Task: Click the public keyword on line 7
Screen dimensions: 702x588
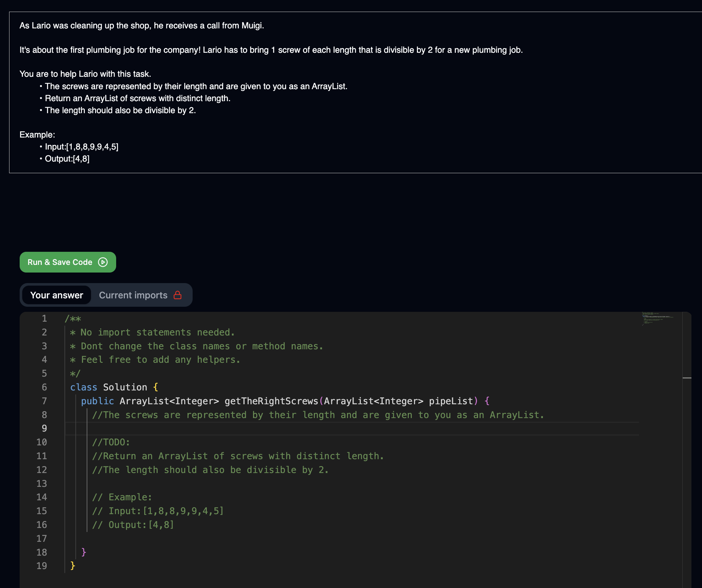Action: tap(97, 401)
